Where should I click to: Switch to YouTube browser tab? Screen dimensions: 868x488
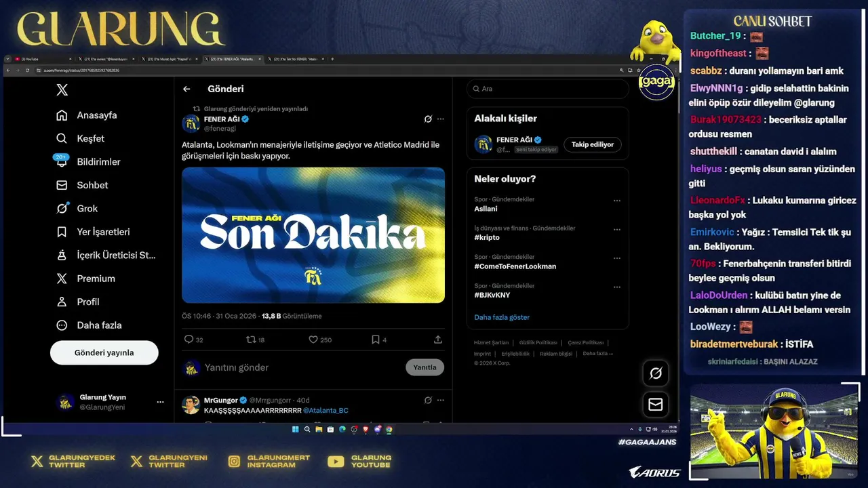click(x=43, y=59)
